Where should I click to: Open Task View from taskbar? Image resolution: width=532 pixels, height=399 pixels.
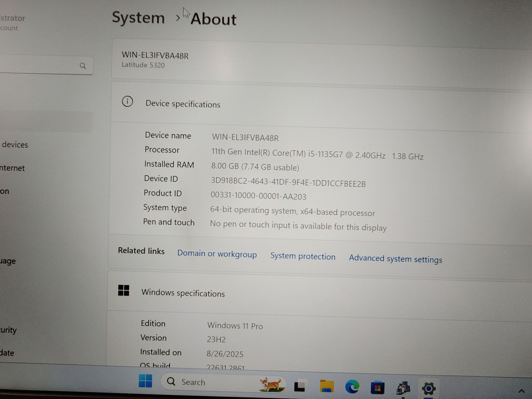(300, 386)
